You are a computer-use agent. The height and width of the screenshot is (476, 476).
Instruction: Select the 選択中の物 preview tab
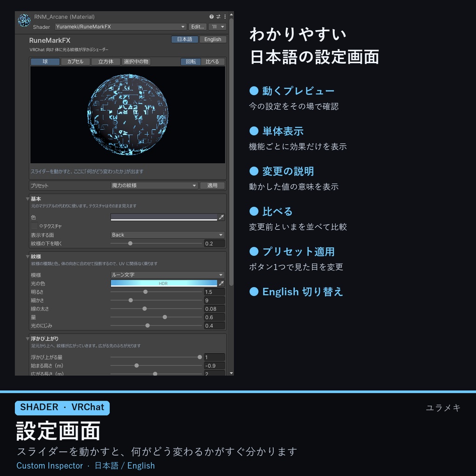tap(136, 62)
